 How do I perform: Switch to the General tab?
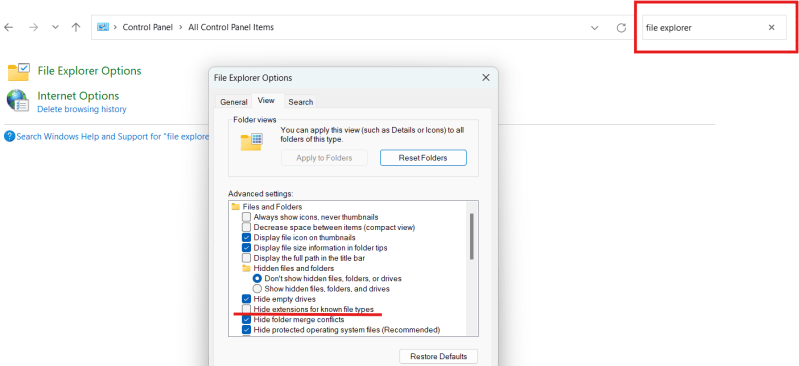(233, 102)
